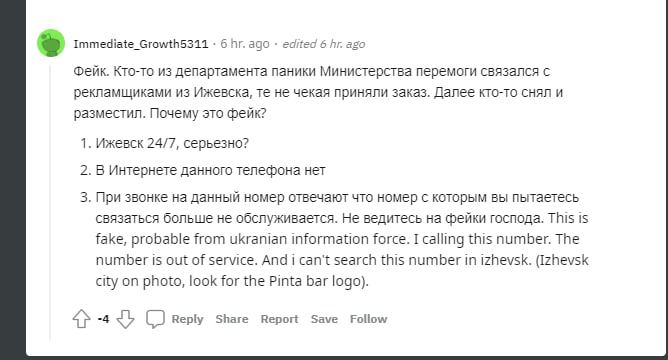The image size is (668, 360).
Task: Click the Reply text label
Action: [187, 319]
